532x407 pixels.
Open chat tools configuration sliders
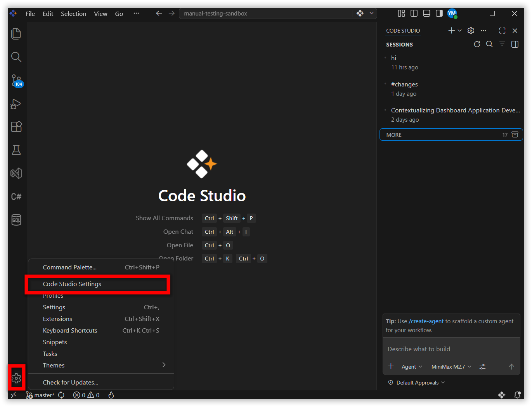coord(482,366)
